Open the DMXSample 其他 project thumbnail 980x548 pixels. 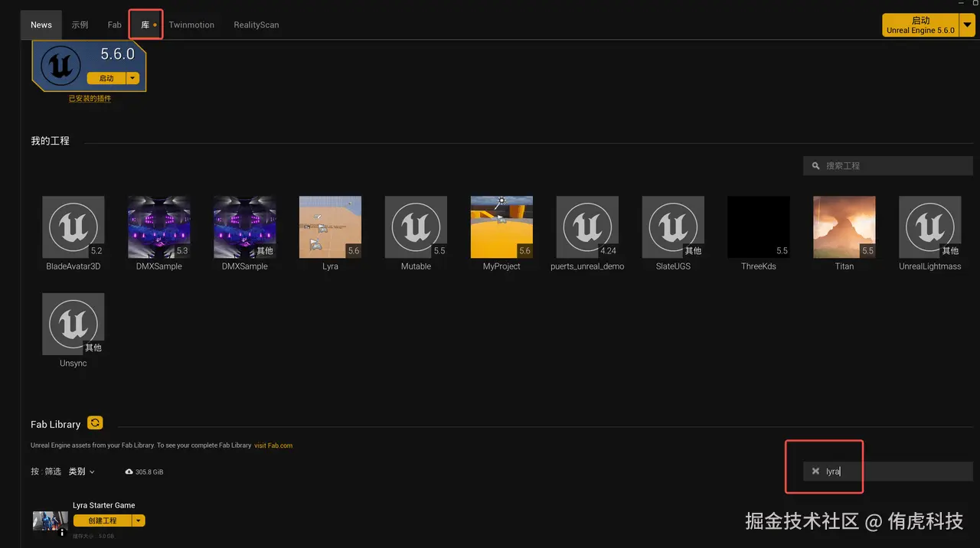245,227
